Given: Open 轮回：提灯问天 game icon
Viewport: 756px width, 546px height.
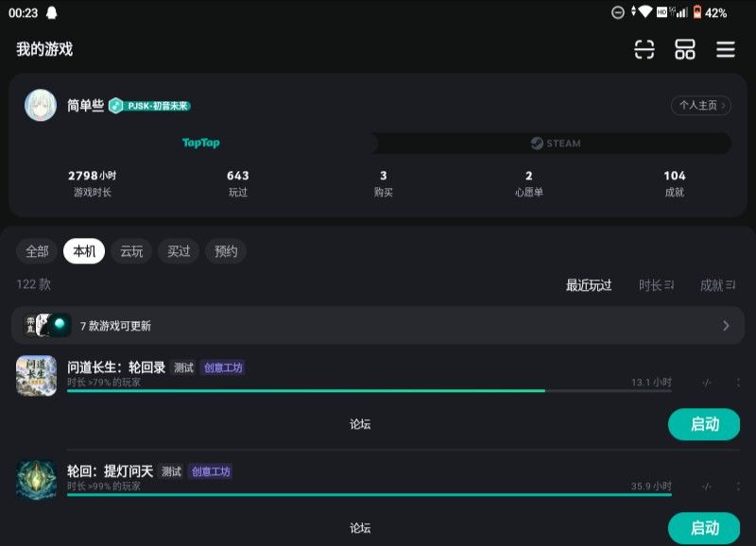Looking at the screenshot, I should 36,480.
